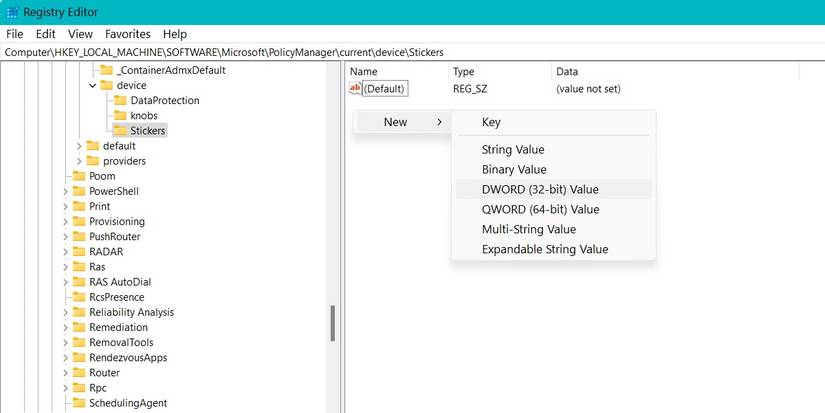Expand the Print tree node
Image resolution: width=825 pixels, height=413 pixels.
[65, 206]
